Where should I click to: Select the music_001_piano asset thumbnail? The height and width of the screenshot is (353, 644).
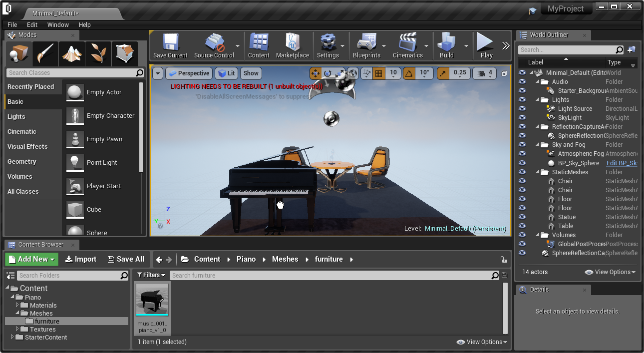(152, 300)
